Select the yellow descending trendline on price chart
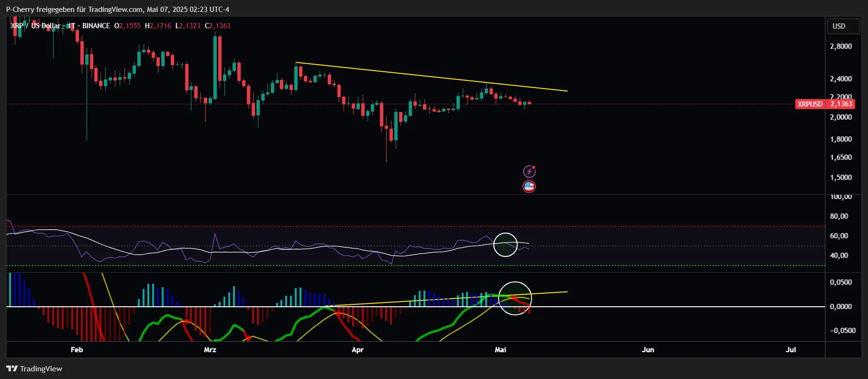Viewport: 868px width, 379px height. (431, 77)
